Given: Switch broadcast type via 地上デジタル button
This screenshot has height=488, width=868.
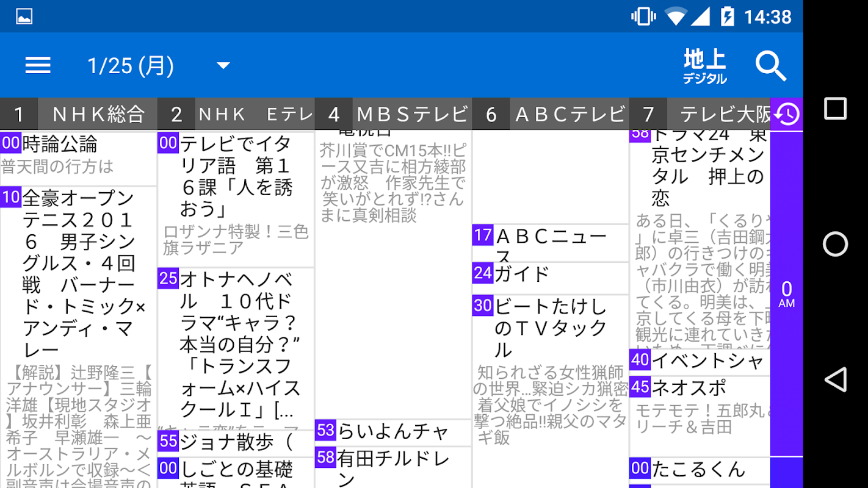Looking at the screenshot, I should click(x=705, y=67).
